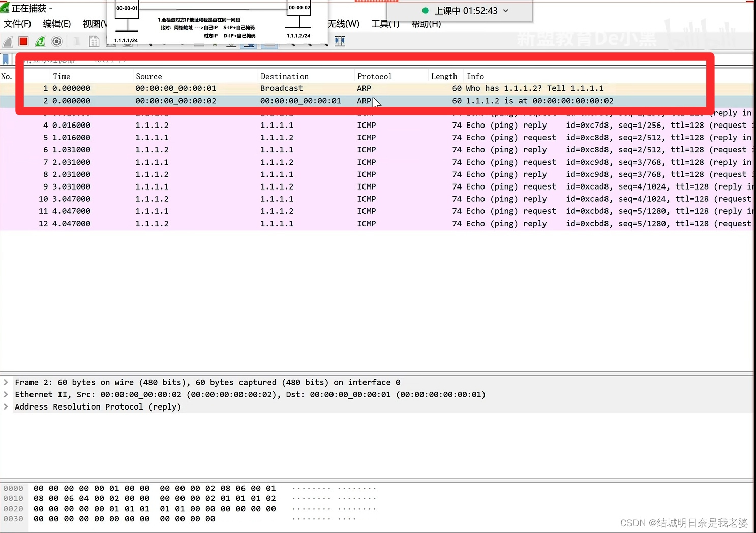
Task: Click hex dump offset row 0020
Action: click(x=13, y=509)
